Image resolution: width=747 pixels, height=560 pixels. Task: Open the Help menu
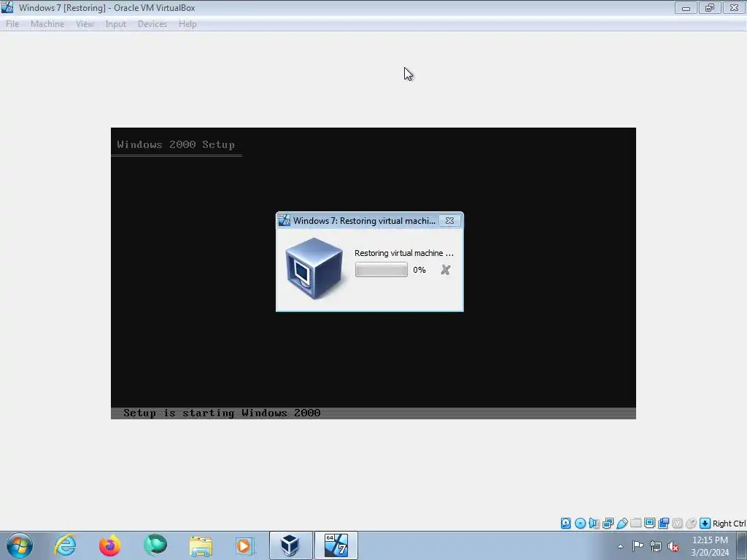[187, 24]
